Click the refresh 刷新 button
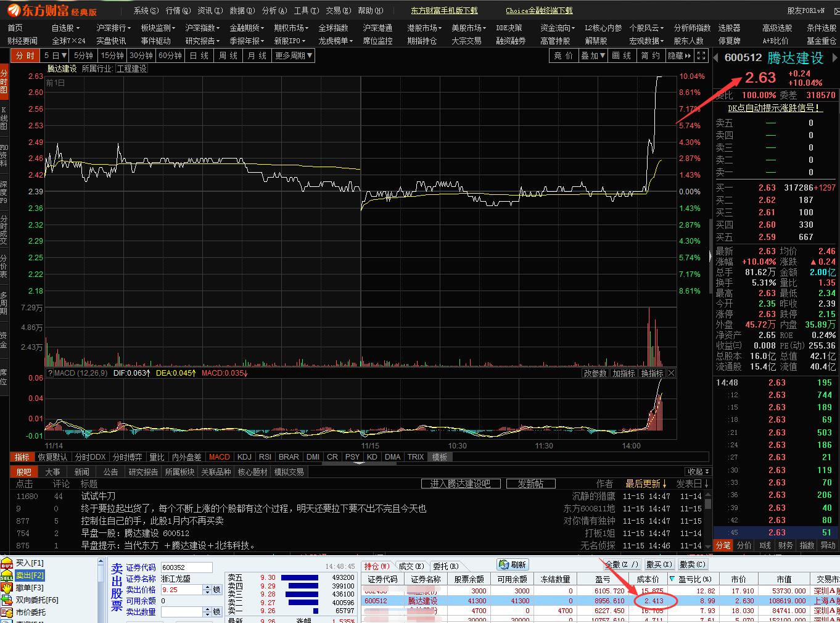This screenshot has width=840, height=623. (x=513, y=564)
